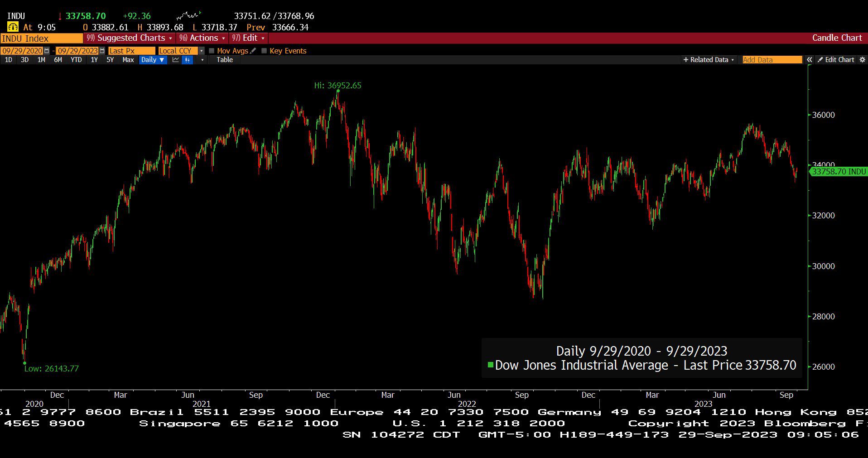
Task: Click the open price 33882.61
Action: pos(110,27)
